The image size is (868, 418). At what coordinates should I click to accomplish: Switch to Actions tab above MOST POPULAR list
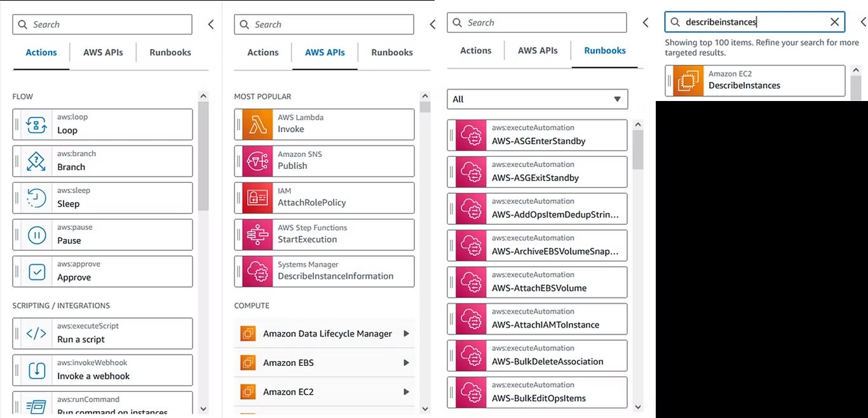point(263,53)
